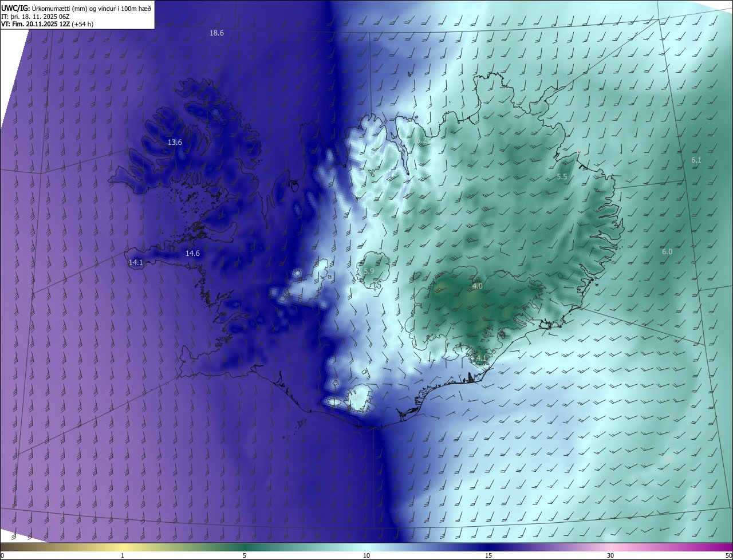Click the 4.0 value over the large glacier
Screen dimensions: 733x560
[477, 286]
